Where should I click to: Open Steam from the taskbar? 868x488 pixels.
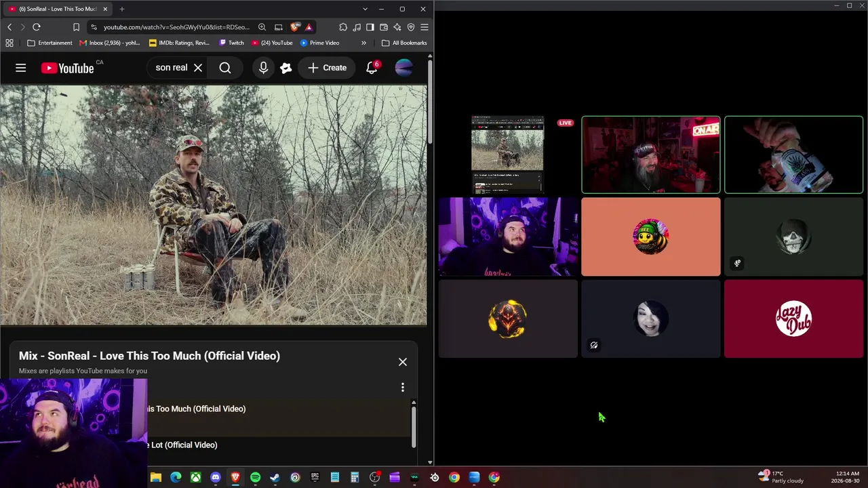click(275, 477)
